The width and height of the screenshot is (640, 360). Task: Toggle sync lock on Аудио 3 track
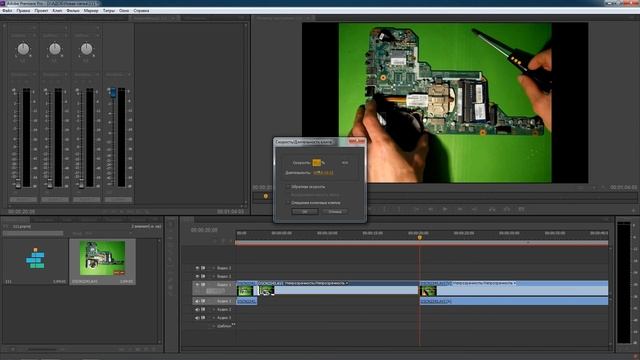pyautogui.click(x=203, y=318)
